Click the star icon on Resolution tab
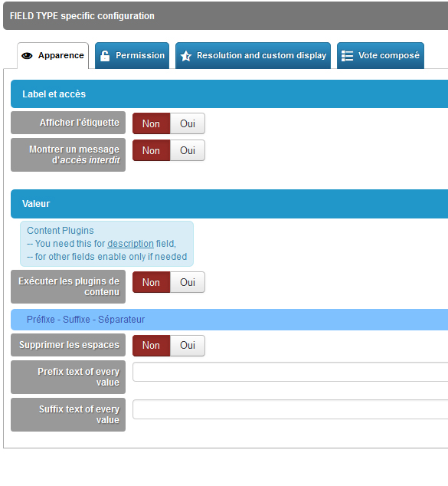The width and height of the screenshot is (448, 486). 186,56
